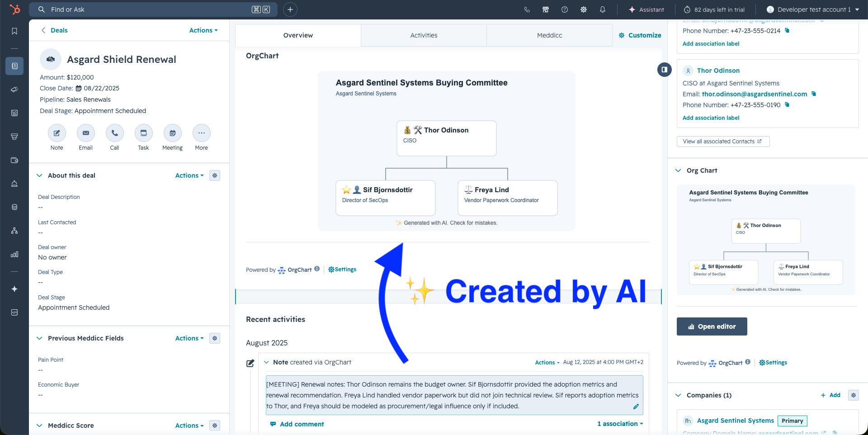Click the plus create button beside search
Viewport: 868px width, 435px height.
(x=290, y=9)
